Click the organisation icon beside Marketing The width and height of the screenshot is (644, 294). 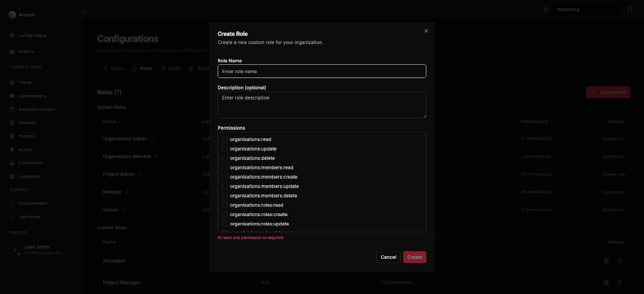(x=546, y=9)
